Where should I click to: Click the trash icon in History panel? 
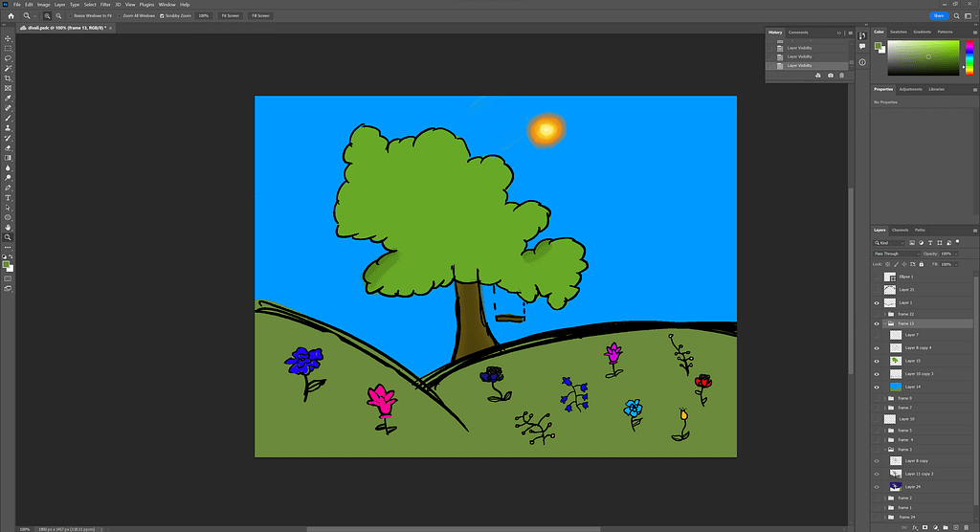[x=842, y=76]
